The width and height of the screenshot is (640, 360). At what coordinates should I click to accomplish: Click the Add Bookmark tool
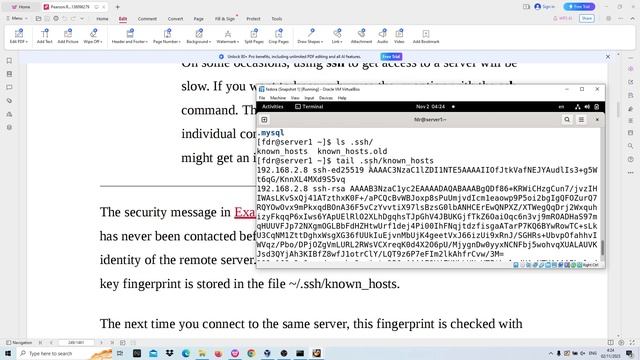426,36
